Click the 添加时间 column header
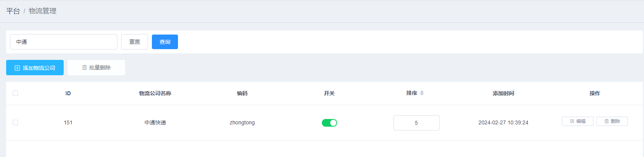Image resolution: width=644 pixels, height=157 pixels. [503, 93]
